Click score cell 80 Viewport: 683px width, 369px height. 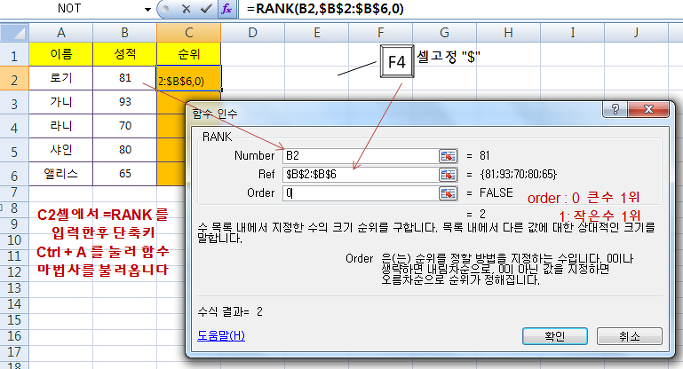pos(125,150)
